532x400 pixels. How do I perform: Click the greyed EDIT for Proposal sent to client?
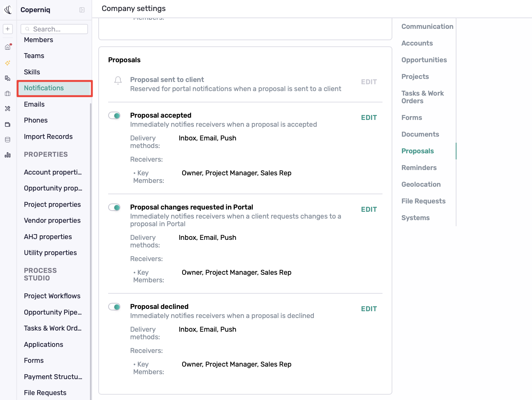pyautogui.click(x=369, y=82)
